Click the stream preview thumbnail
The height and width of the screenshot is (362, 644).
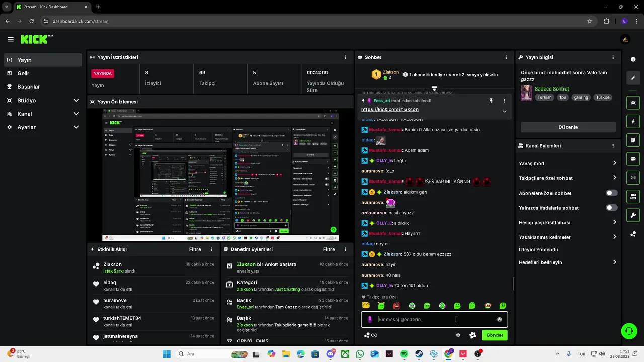(x=220, y=175)
